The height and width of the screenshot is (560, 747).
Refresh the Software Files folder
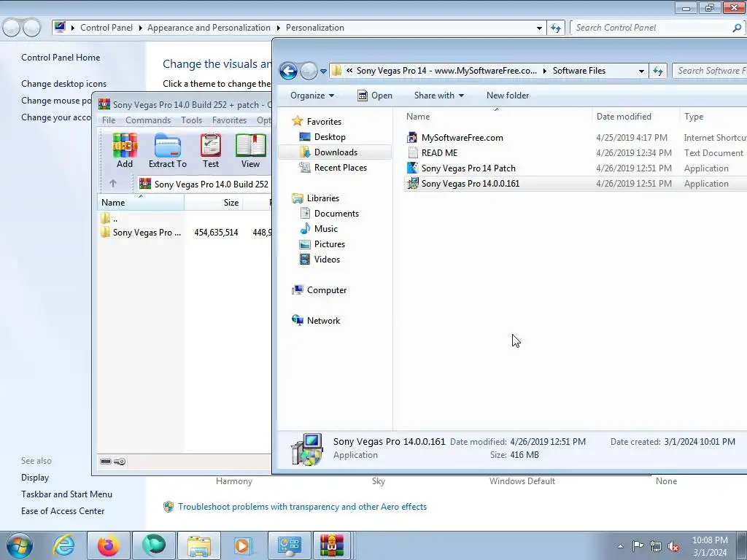coord(658,71)
